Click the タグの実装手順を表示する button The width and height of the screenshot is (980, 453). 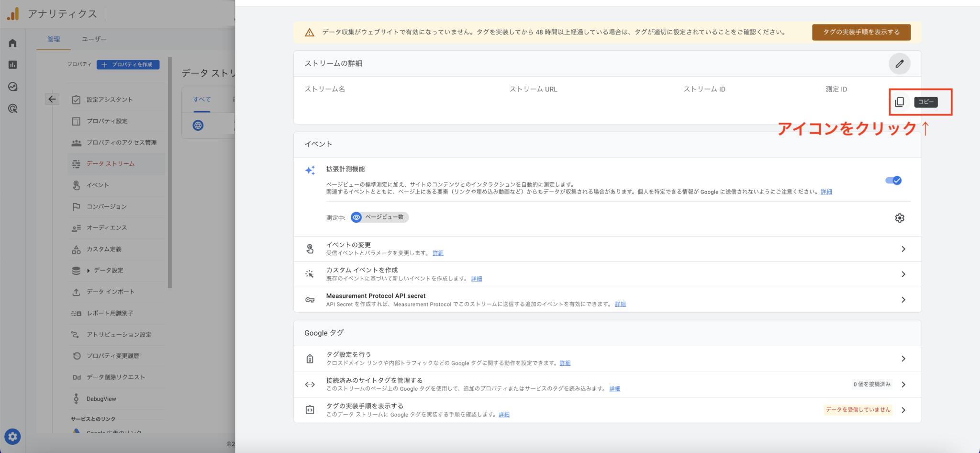860,32
